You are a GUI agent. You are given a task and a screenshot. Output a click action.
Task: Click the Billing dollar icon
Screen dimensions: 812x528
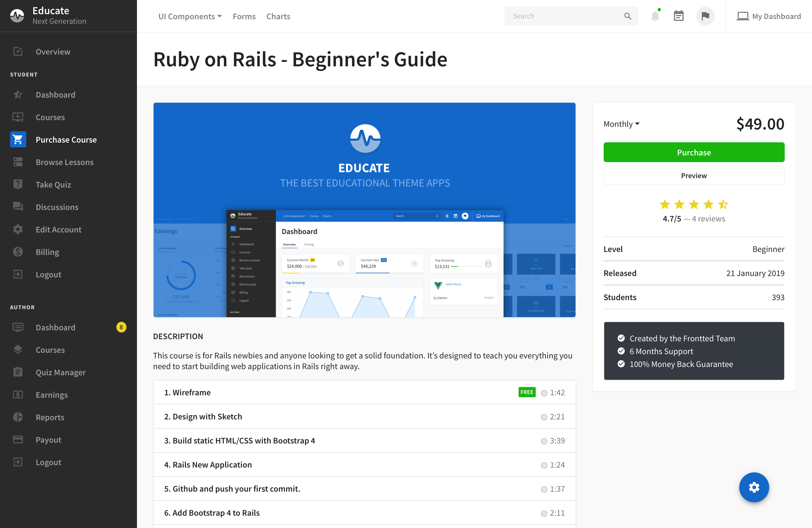click(x=18, y=252)
